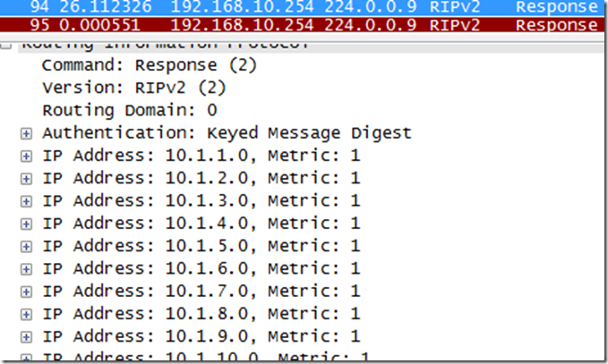This screenshot has height=364, width=608.
Task: Click the Response info cell of packet 95
Action: (569, 25)
